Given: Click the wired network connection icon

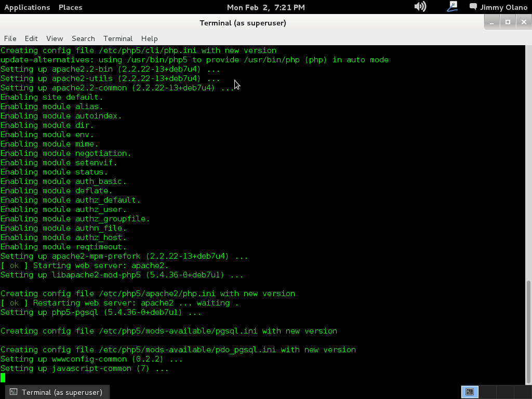Looking at the screenshot, I should (x=451, y=7).
